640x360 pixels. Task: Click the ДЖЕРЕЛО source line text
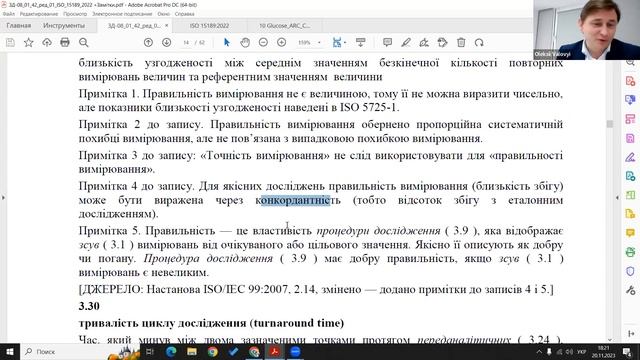[x=316, y=289]
